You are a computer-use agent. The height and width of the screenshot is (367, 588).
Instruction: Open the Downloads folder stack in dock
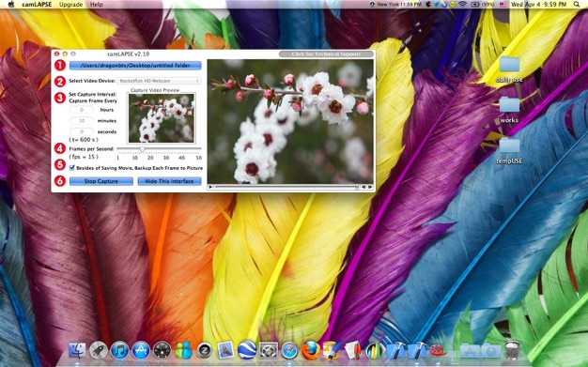[x=491, y=351]
